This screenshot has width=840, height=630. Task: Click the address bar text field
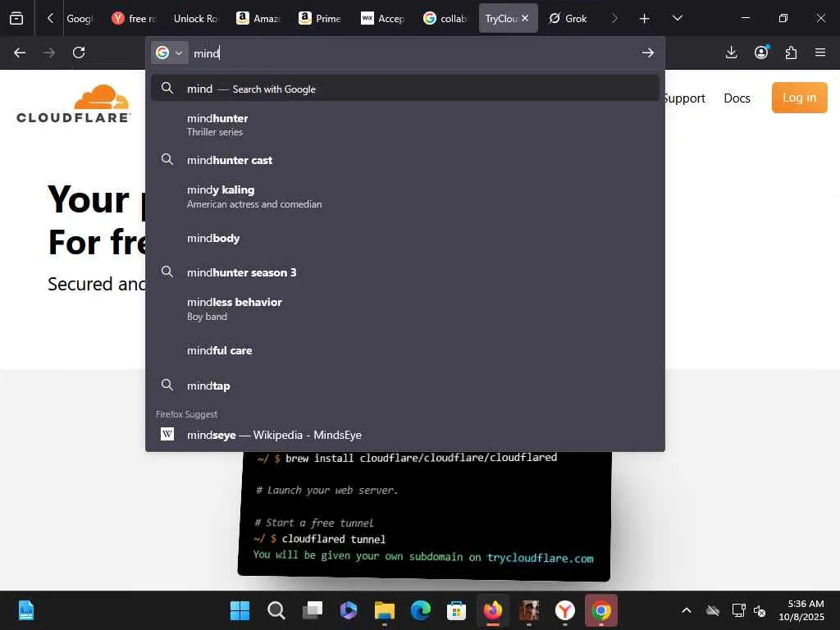pos(413,52)
